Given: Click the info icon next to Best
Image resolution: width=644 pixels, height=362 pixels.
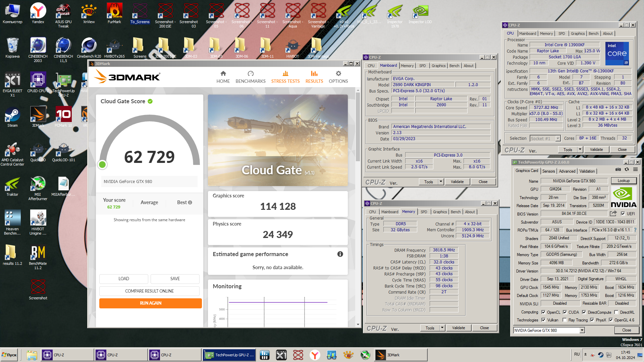Looking at the screenshot, I should point(190,202).
